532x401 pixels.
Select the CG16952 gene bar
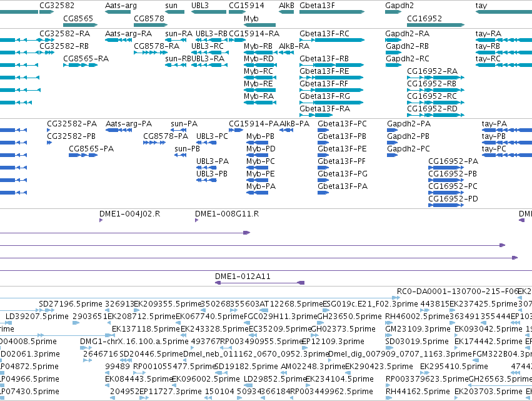click(x=436, y=25)
